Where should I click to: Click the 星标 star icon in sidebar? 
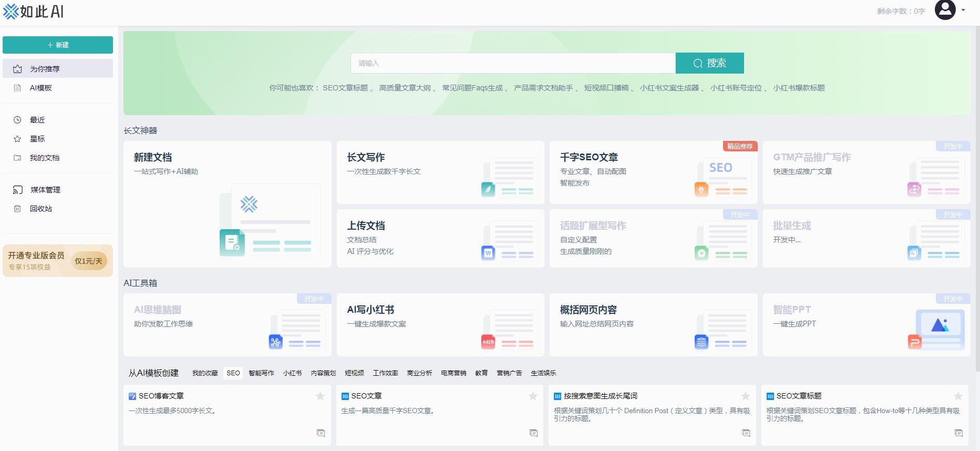pyautogui.click(x=17, y=139)
